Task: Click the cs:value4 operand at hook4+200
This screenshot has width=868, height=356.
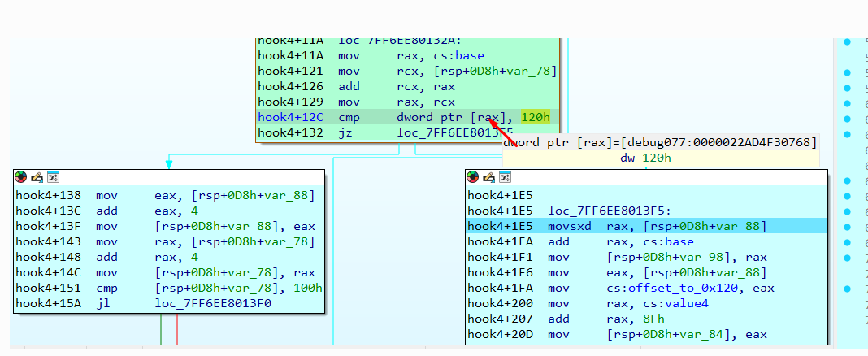Action: (x=674, y=303)
